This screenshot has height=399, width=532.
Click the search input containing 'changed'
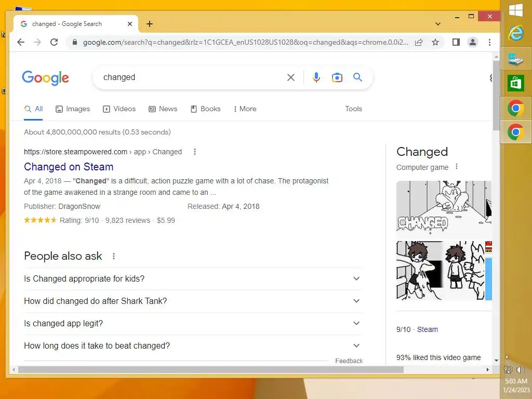tap(192, 77)
